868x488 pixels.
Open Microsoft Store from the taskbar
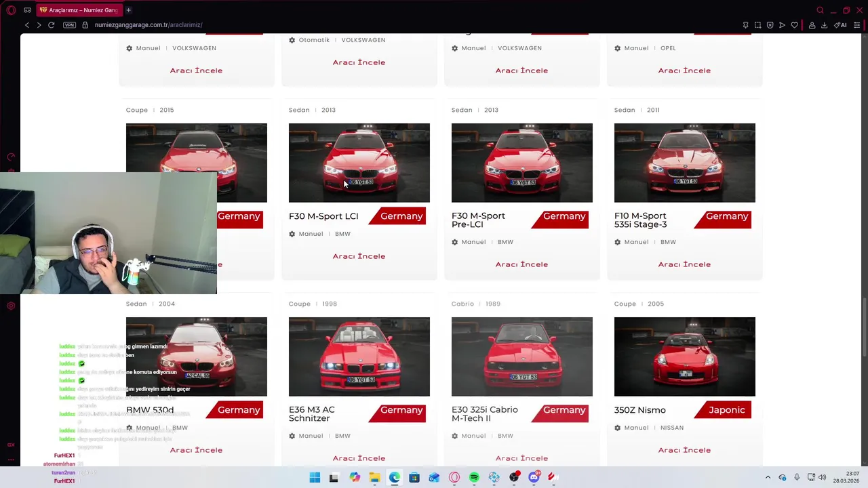(414, 478)
